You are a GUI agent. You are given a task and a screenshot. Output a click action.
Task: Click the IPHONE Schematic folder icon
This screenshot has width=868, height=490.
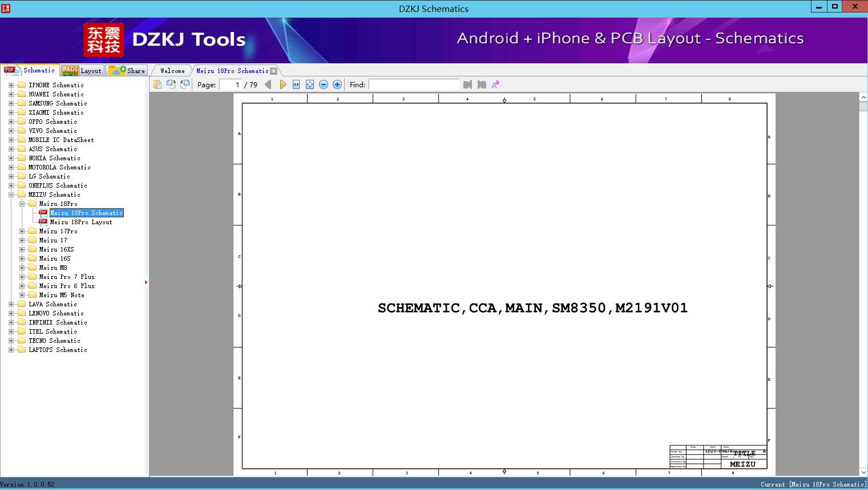click(x=22, y=85)
